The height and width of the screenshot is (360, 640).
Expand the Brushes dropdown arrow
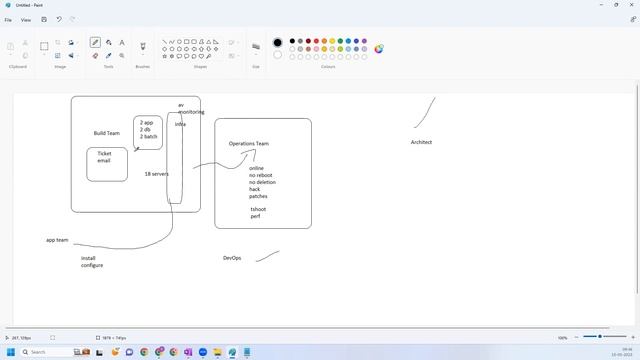[143, 55]
